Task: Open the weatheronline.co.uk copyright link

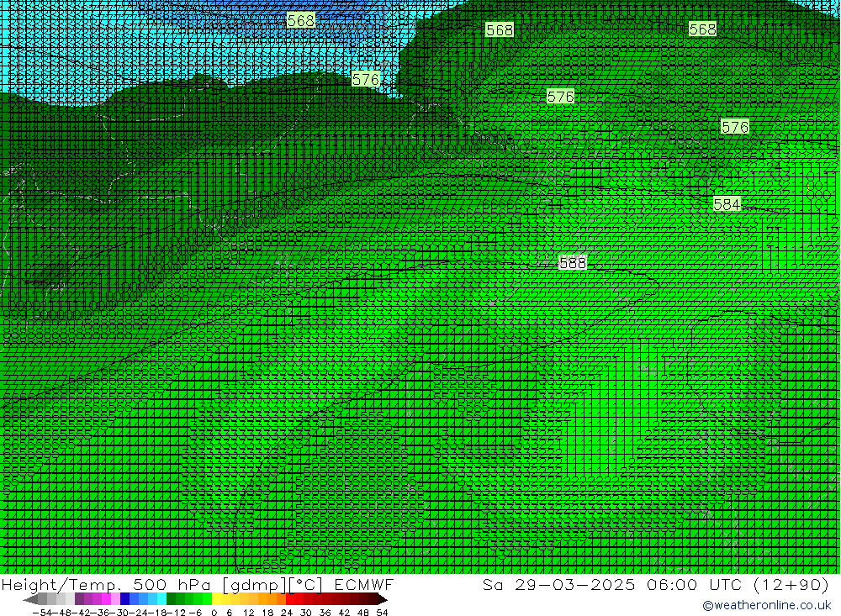Action: [766, 605]
